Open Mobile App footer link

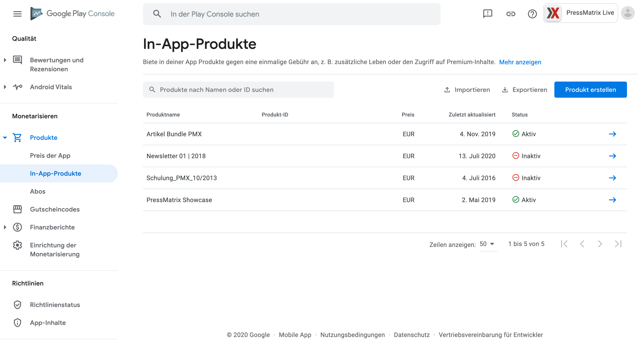295,335
